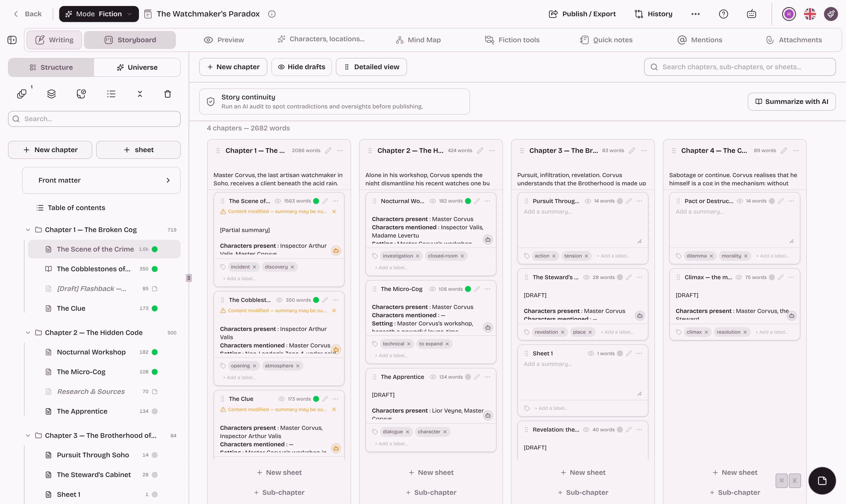Go Back to previous page
846x504 pixels.
click(x=27, y=14)
